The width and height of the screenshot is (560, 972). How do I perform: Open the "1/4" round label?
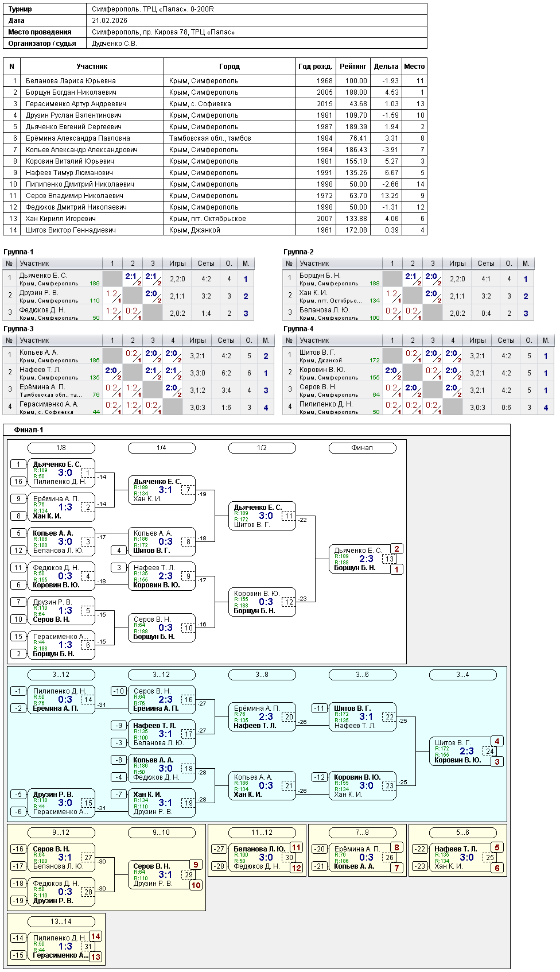(x=161, y=448)
